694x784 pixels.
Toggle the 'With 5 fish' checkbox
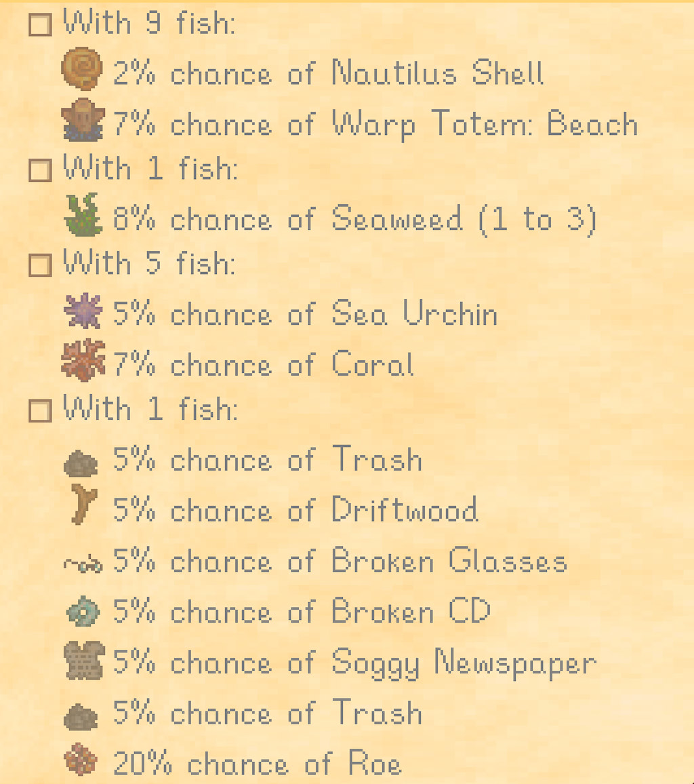40,265
